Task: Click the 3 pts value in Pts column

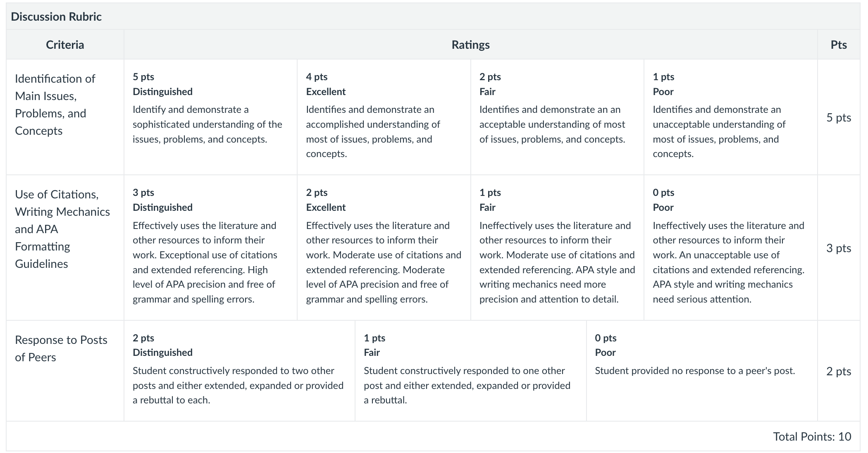Action: point(839,248)
